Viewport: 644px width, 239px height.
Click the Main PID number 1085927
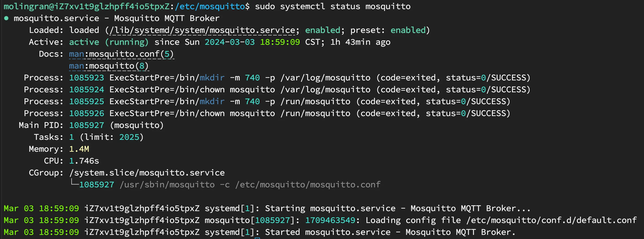(87, 125)
